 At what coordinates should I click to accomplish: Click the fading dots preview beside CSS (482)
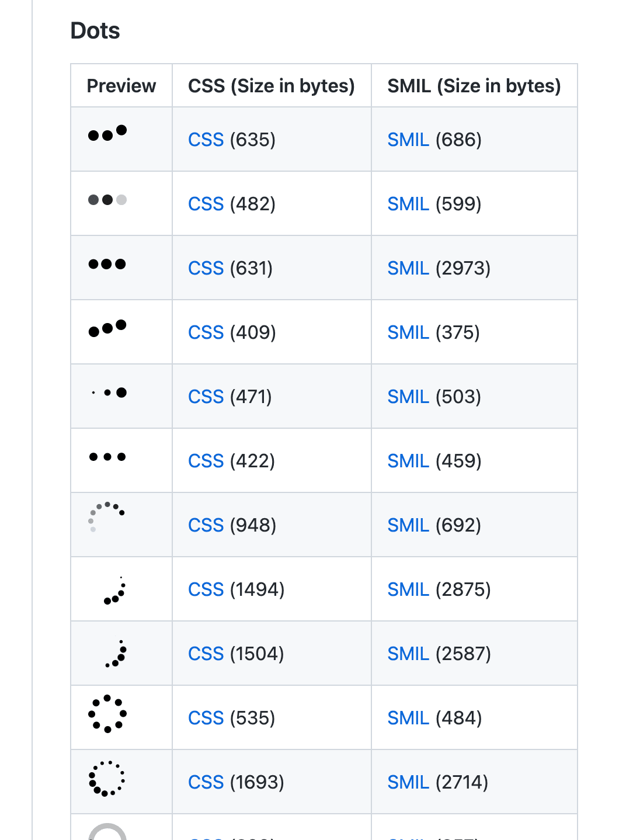tap(107, 200)
